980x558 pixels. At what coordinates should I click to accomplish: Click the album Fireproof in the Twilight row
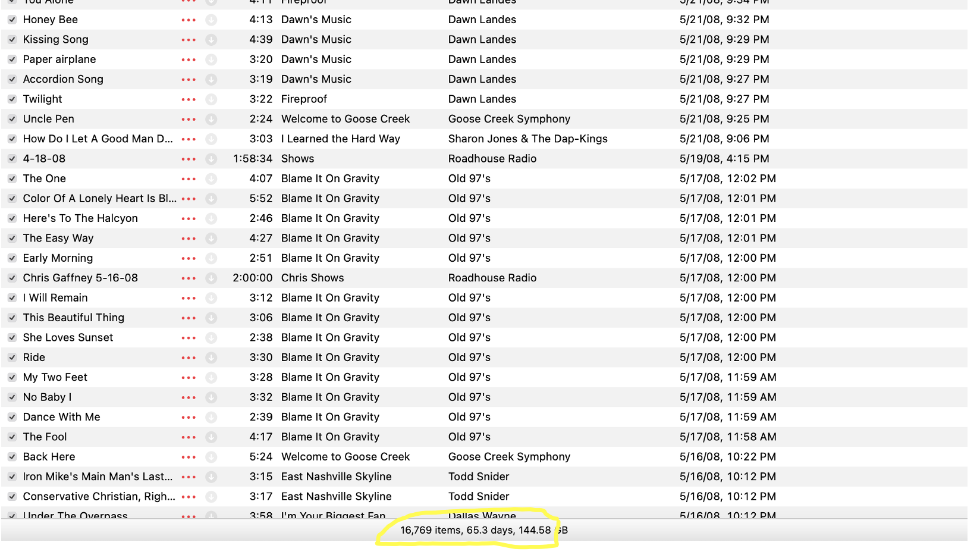pos(304,99)
